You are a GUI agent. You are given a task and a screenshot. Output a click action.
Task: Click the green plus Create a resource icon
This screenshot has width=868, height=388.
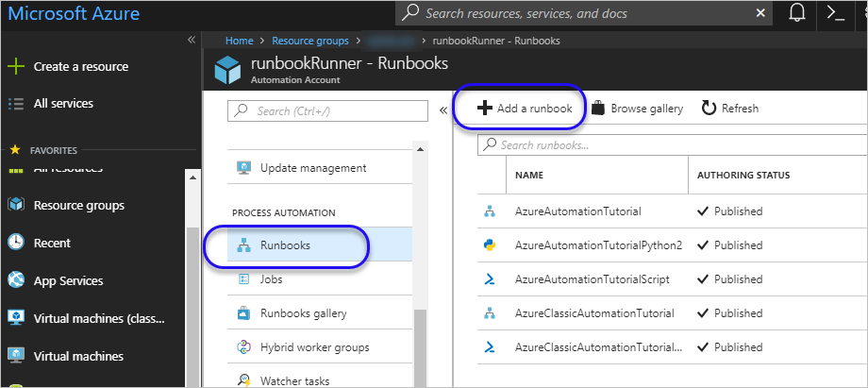(x=16, y=66)
